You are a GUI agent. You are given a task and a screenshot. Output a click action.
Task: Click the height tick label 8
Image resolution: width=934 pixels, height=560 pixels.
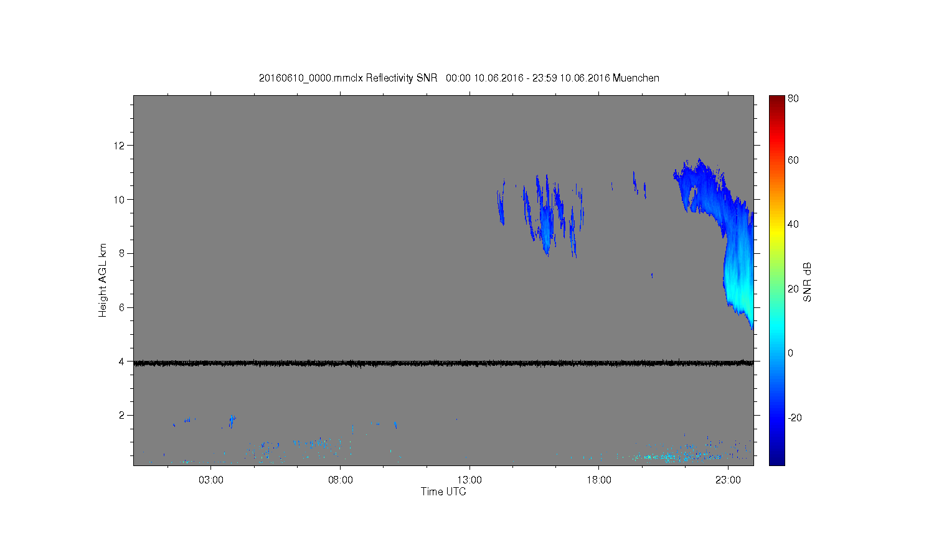(122, 253)
